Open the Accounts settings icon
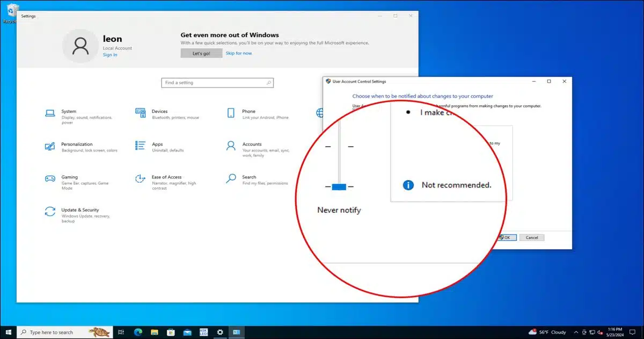Image resolution: width=644 pixels, height=339 pixels. click(x=231, y=146)
